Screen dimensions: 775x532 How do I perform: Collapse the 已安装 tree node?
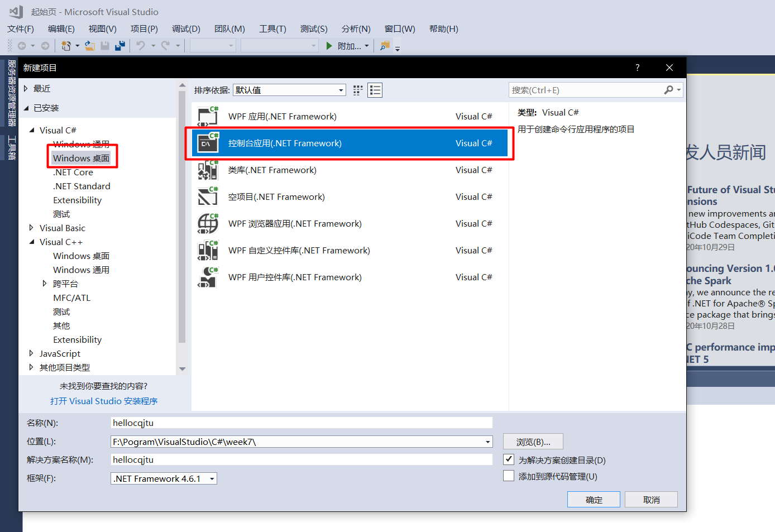pyautogui.click(x=26, y=108)
